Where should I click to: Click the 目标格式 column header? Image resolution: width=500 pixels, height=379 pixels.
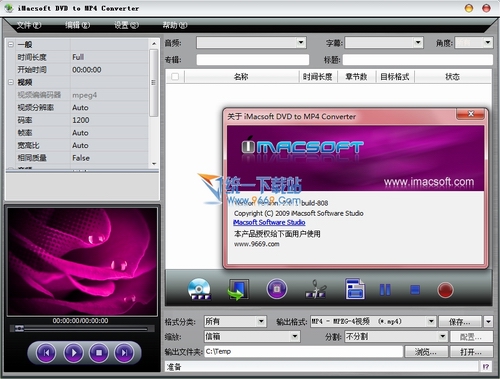pos(395,77)
